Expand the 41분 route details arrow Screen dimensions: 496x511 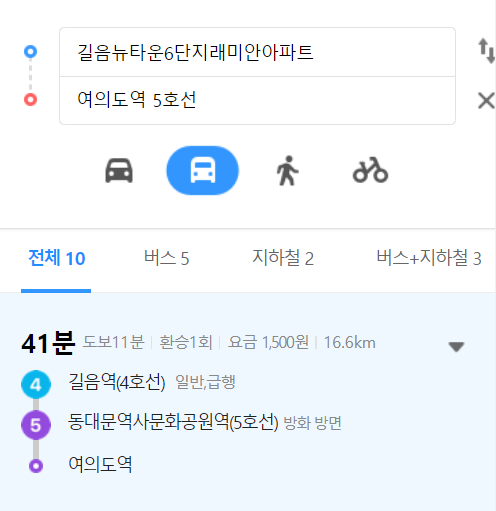click(456, 347)
